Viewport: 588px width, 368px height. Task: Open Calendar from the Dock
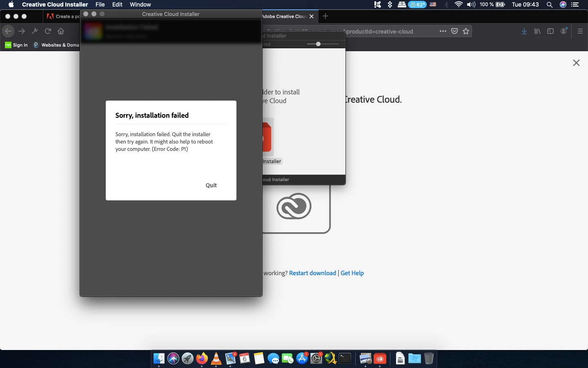click(x=245, y=359)
